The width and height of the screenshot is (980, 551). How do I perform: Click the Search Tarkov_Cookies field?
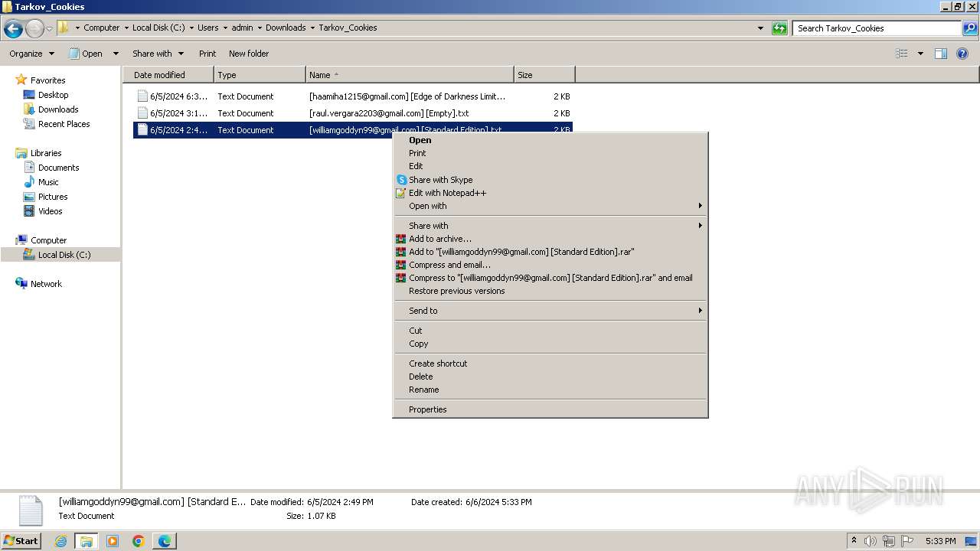[x=877, y=28]
